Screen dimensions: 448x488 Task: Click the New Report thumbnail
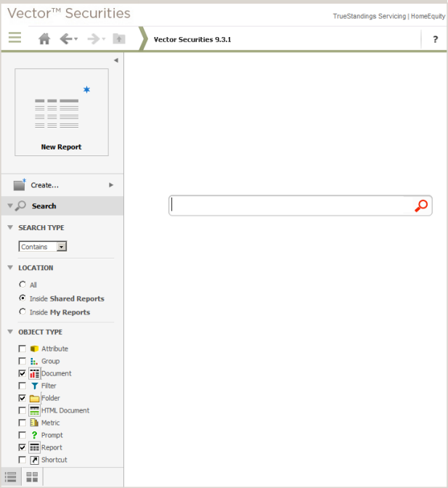point(62,112)
